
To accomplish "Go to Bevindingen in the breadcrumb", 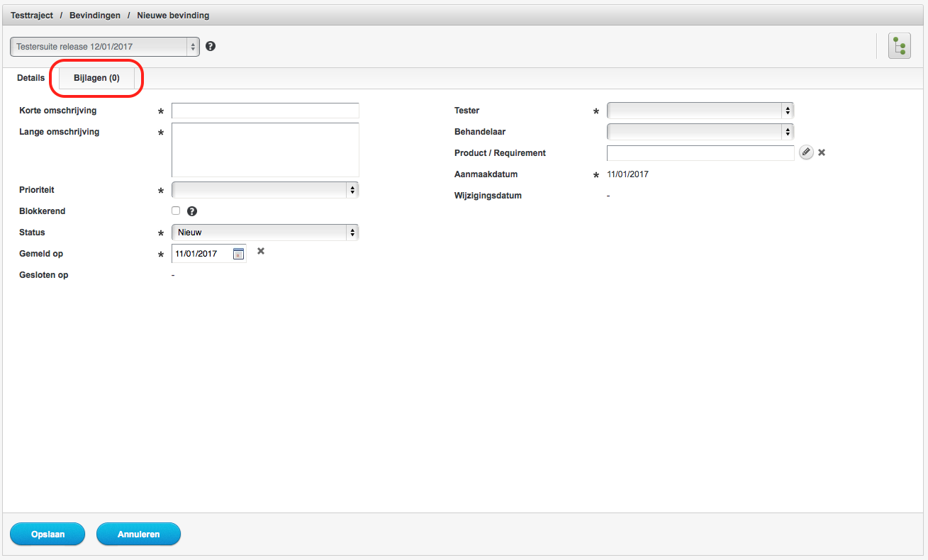I will [95, 16].
